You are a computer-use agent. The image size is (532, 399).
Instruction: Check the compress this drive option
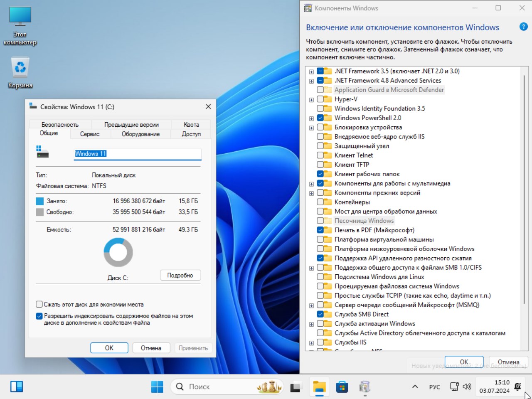click(39, 304)
